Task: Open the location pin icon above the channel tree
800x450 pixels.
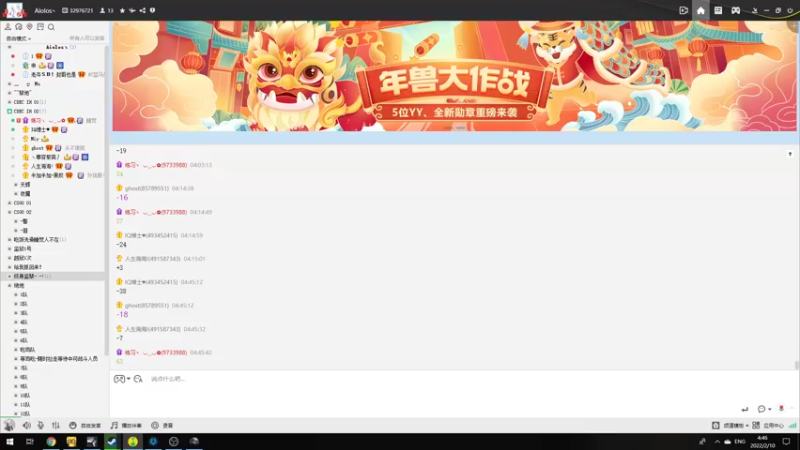Action: pyautogui.click(x=29, y=27)
